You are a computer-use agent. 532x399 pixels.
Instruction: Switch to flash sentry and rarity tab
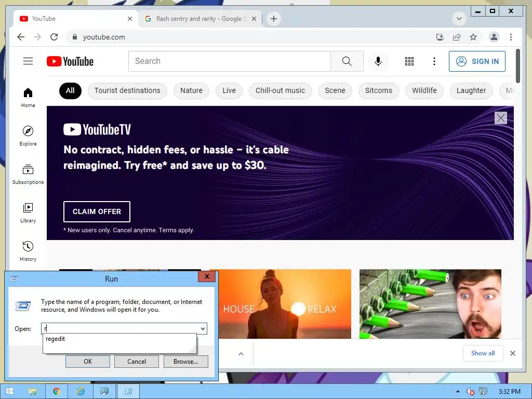pyautogui.click(x=200, y=19)
